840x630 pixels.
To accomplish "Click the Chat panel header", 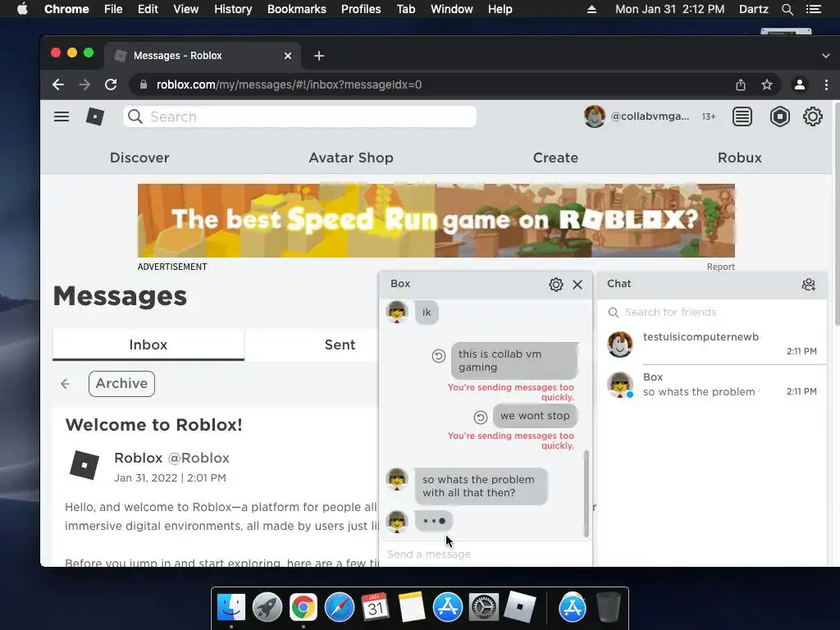I will click(712, 285).
